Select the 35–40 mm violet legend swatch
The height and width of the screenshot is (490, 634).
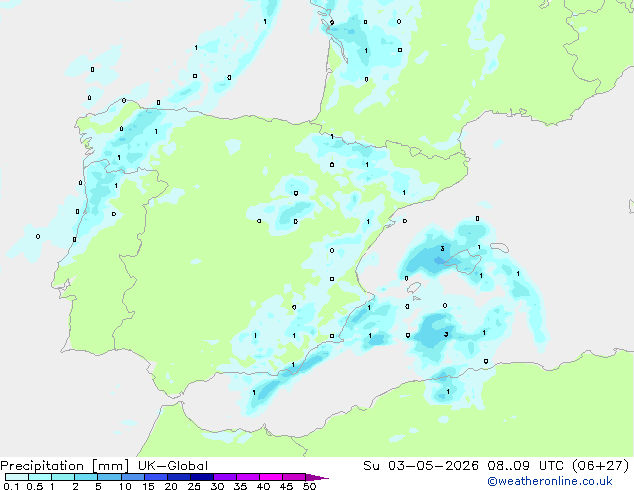247,477
